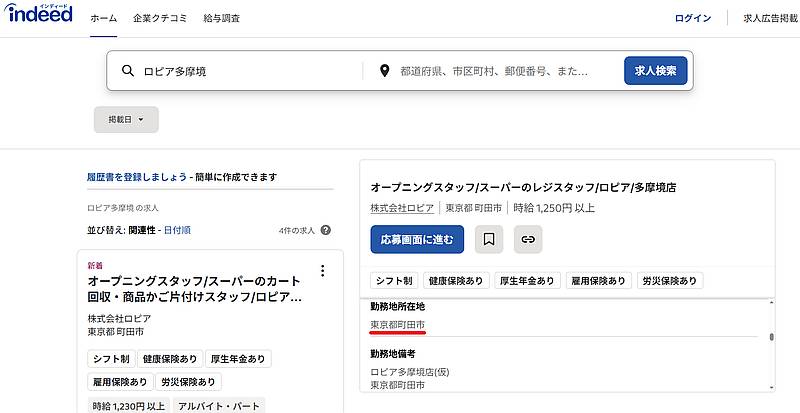The height and width of the screenshot is (413, 800).
Task: Save job with bookmark icon
Action: point(489,239)
